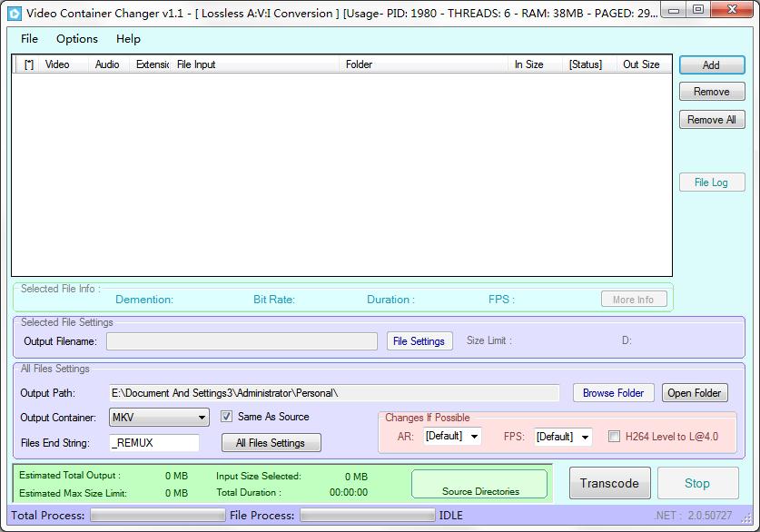Enable H264 Level to L@4.0 checkbox

(x=614, y=437)
